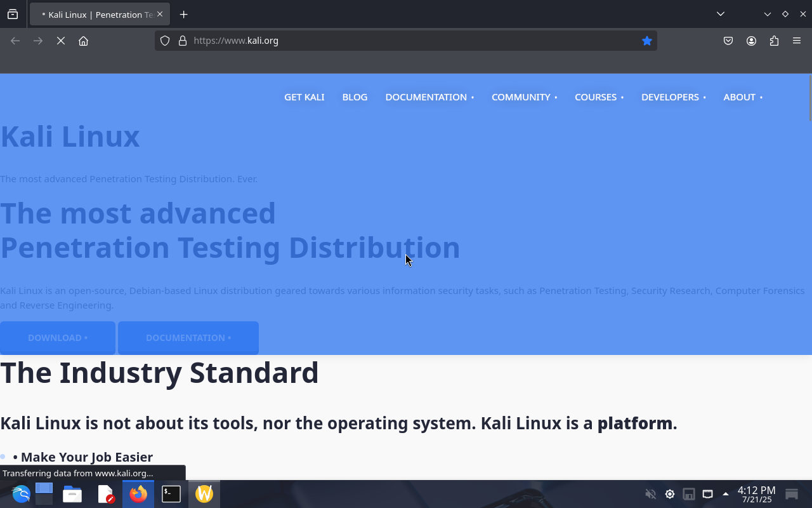Screen dimensions: 812x508
Task: Open the yellow W app in taskbar
Action: pyautogui.click(x=204, y=494)
